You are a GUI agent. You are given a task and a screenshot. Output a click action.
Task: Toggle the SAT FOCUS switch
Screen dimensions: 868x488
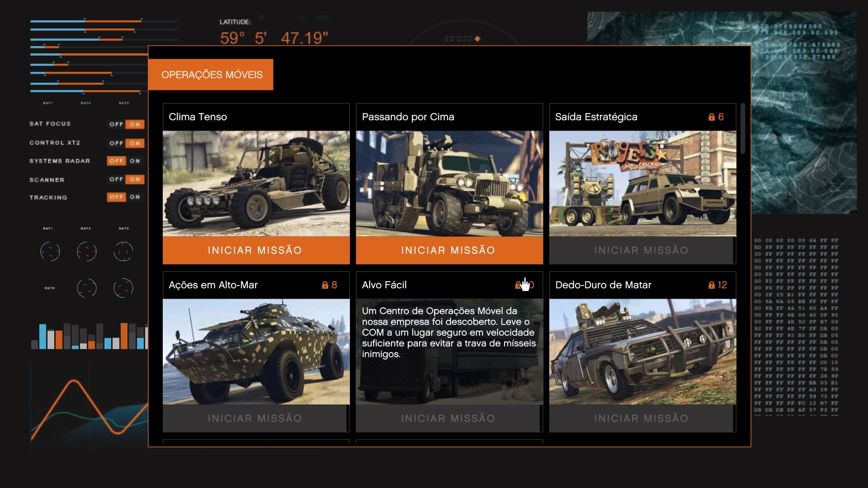(x=126, y=124)
